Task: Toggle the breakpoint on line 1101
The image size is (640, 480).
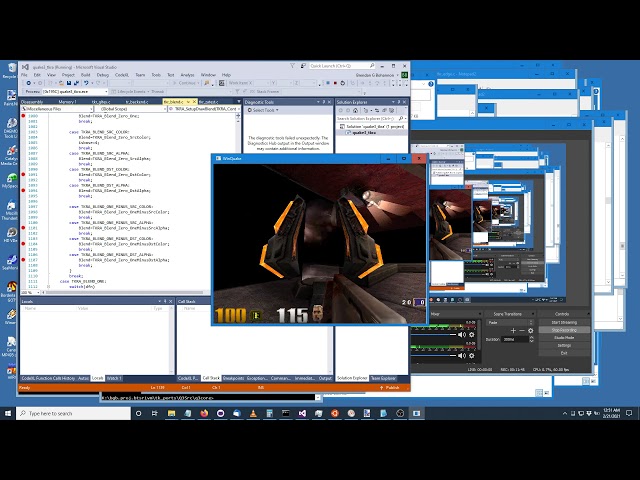Action: (x=23, y=228)
